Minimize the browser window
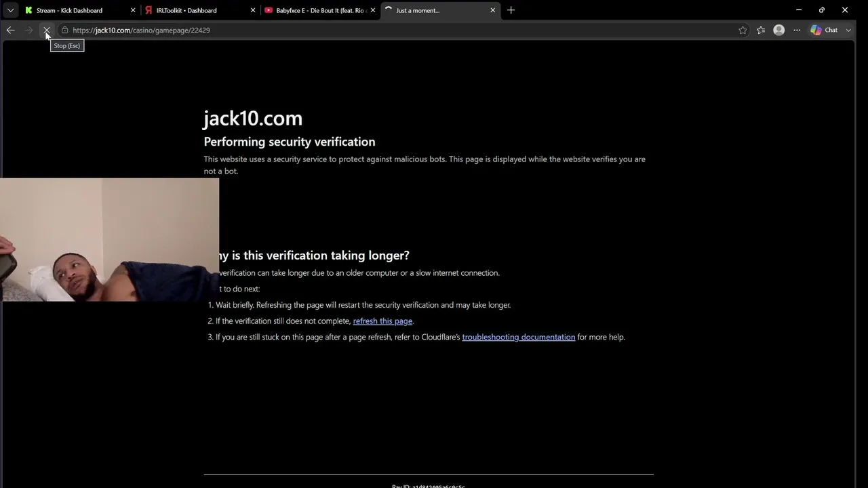Screen dimensions: 868x488 coord(799,10)
